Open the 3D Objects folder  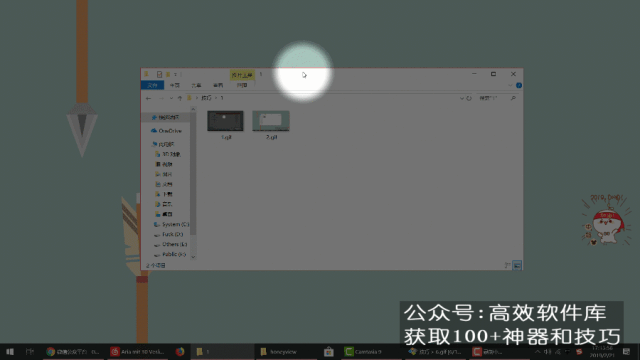[x=168, y=154]
